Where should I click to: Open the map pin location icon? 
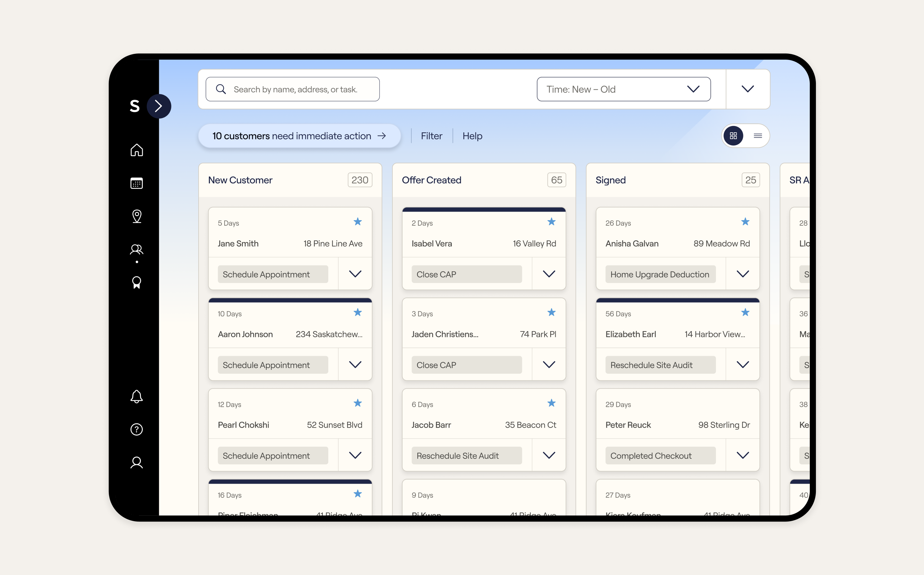137,216
